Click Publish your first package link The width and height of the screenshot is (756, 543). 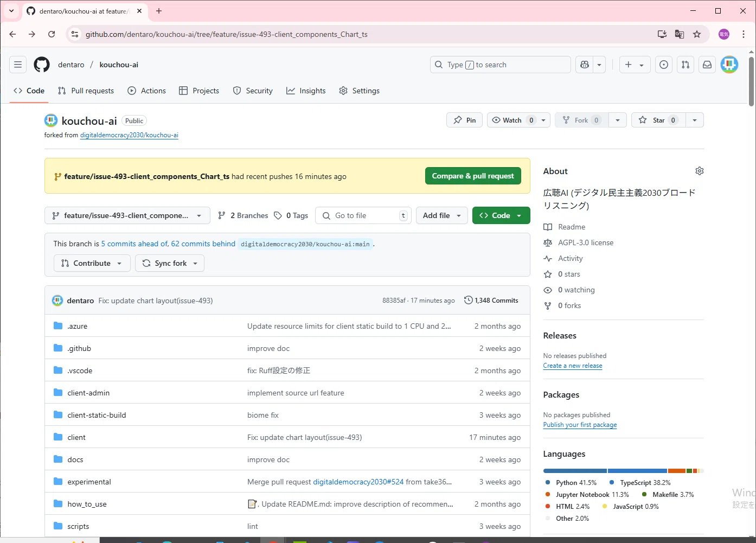580,425
